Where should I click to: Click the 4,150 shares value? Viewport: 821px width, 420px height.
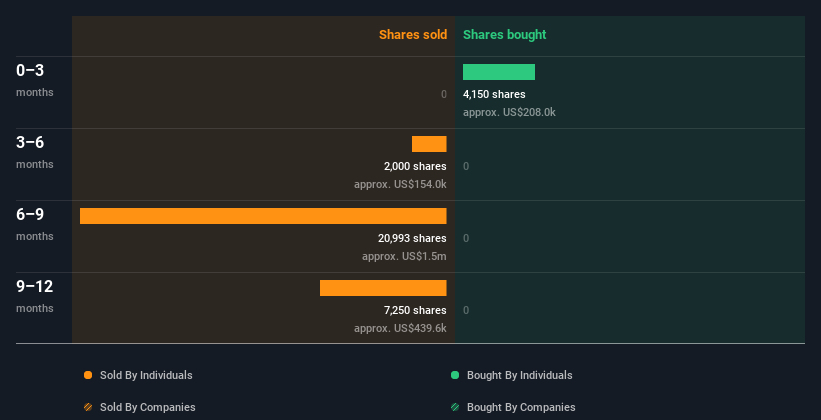494,94
